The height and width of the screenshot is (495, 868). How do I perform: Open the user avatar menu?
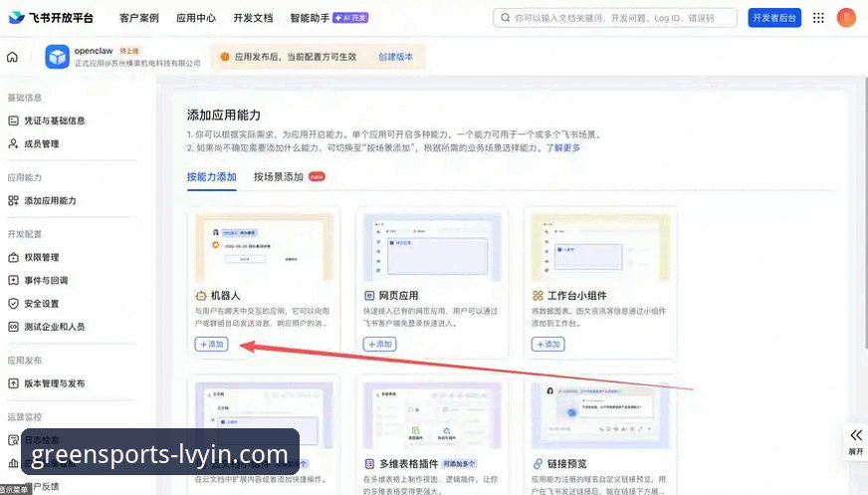pyautogui.click(x=846, y=18)
